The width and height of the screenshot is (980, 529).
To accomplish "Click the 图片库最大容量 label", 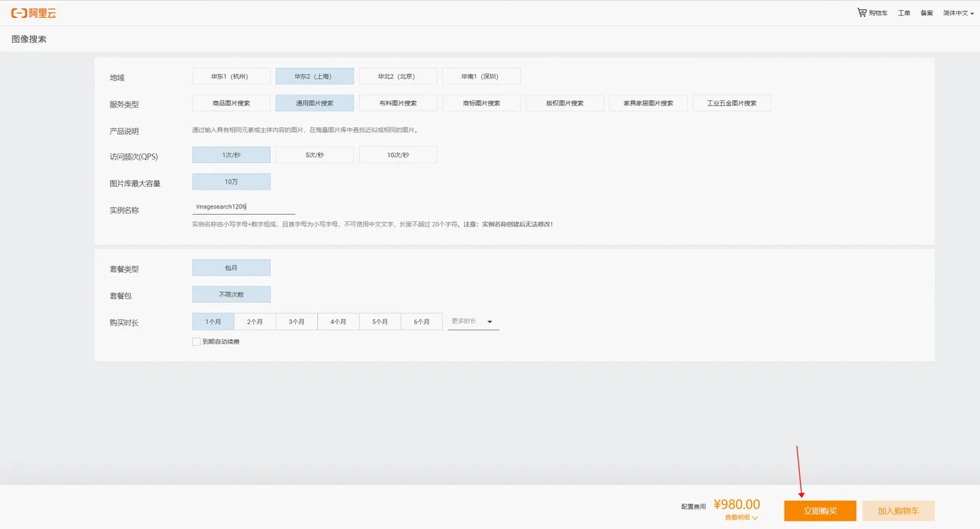I will pos(135,183).
